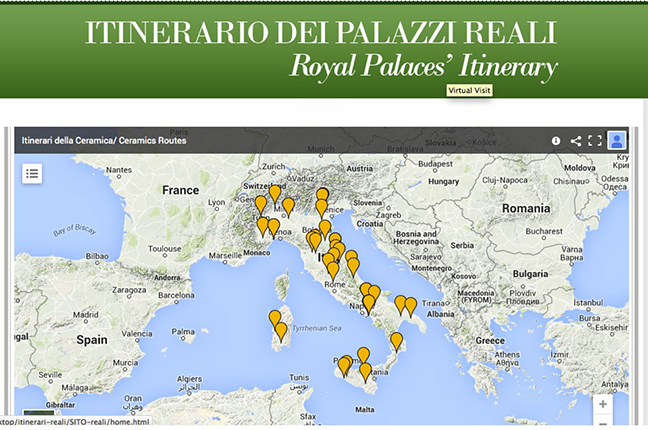Screen dimensions: 648x430
Task: Click the Madrid city label
Action: 86,315
